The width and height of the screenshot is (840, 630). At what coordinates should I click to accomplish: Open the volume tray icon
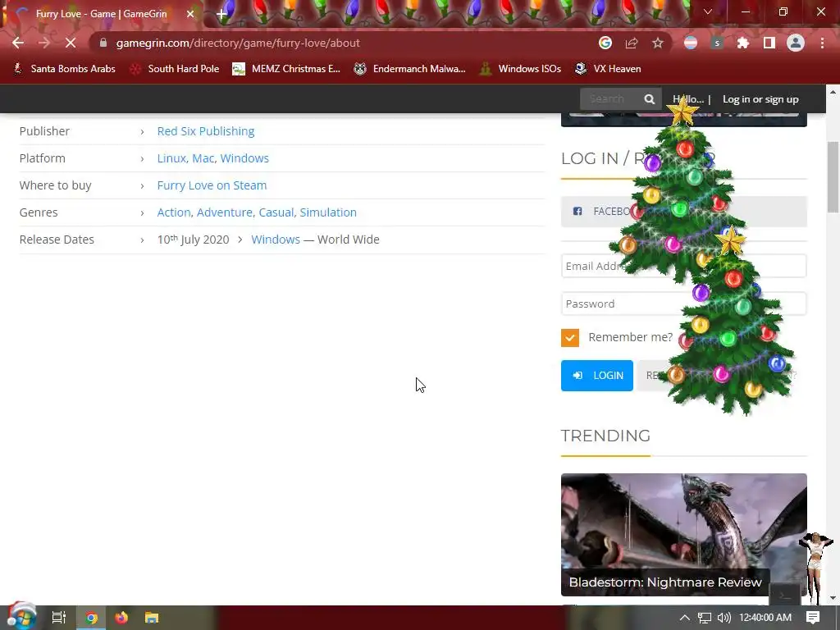[x=724, y=618]
